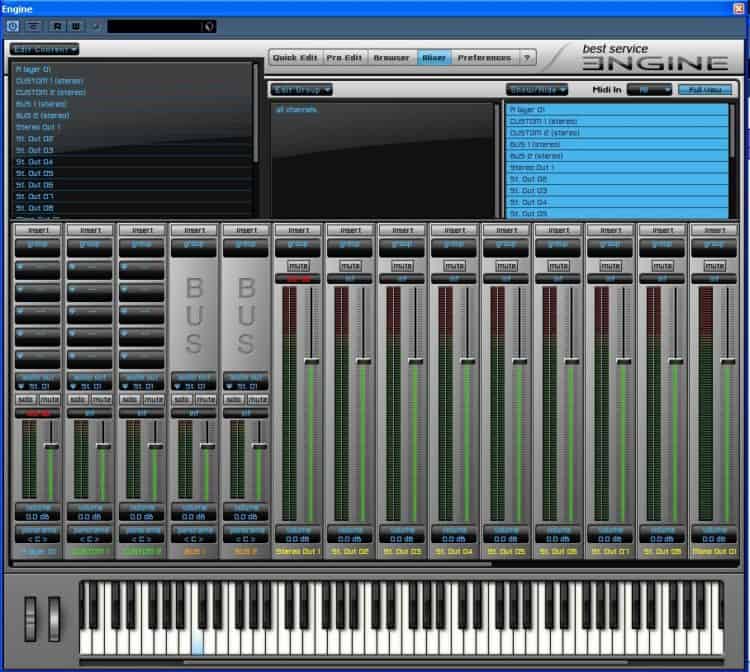This screenshot has width=750, height=672.
Task: Select 'St. Out 03' in blue show/hide list
Action: point(617,190)
